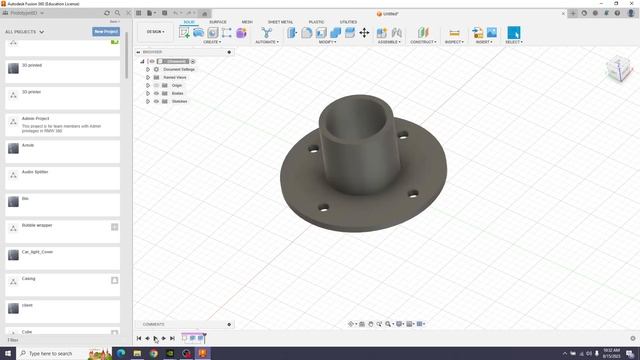Toggle pin on Bubble wrapper project
The image size is (640, 360).
tap(115, 227)
